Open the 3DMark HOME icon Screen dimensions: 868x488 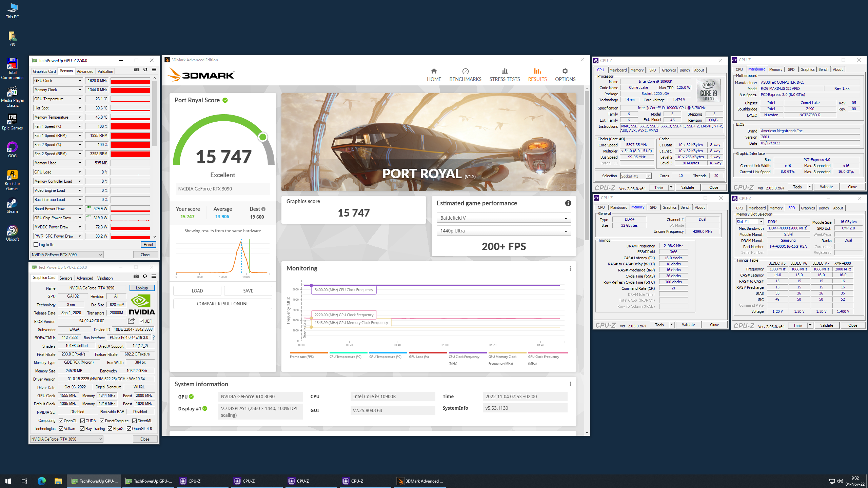pyautogui.click(x=434, y=71)
